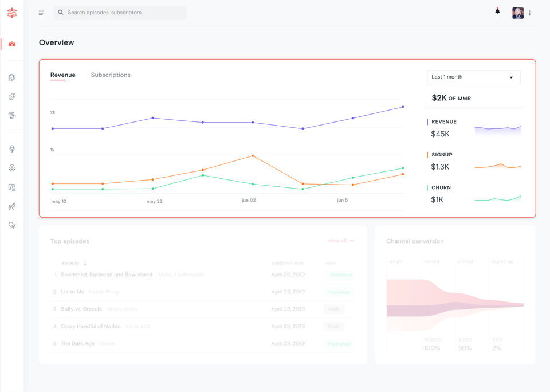Click Published badge for Lie to Me

coord(339,292)
